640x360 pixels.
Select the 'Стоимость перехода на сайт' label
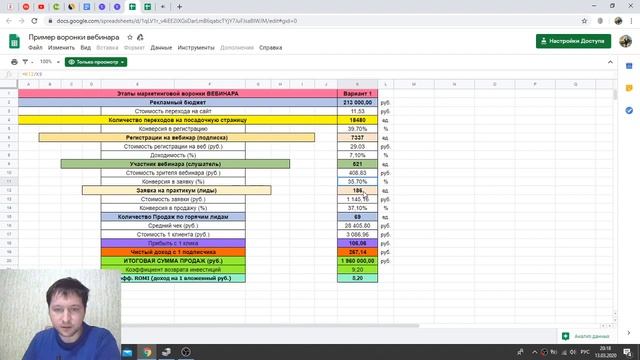pos(173,111)
